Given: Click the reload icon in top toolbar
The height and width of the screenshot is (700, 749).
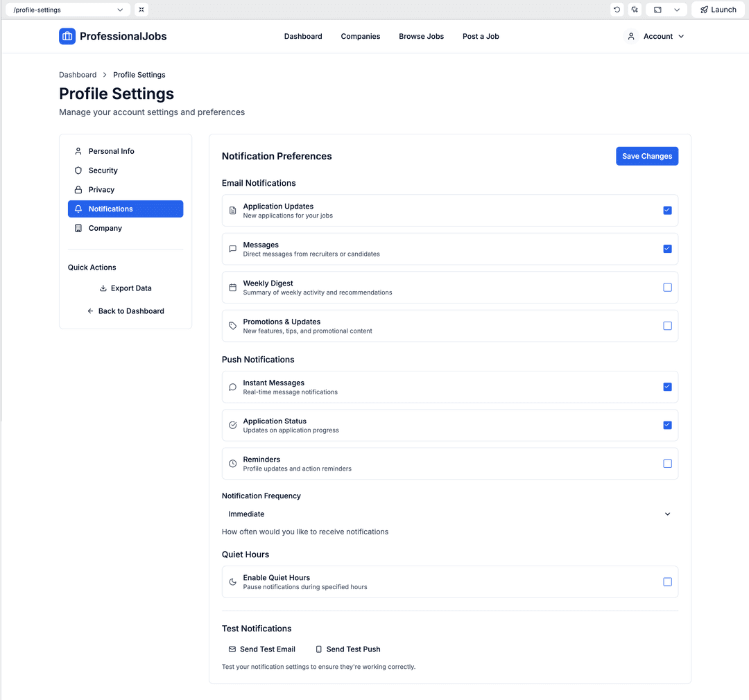Looking at the screenshot, I should [617, 10].
